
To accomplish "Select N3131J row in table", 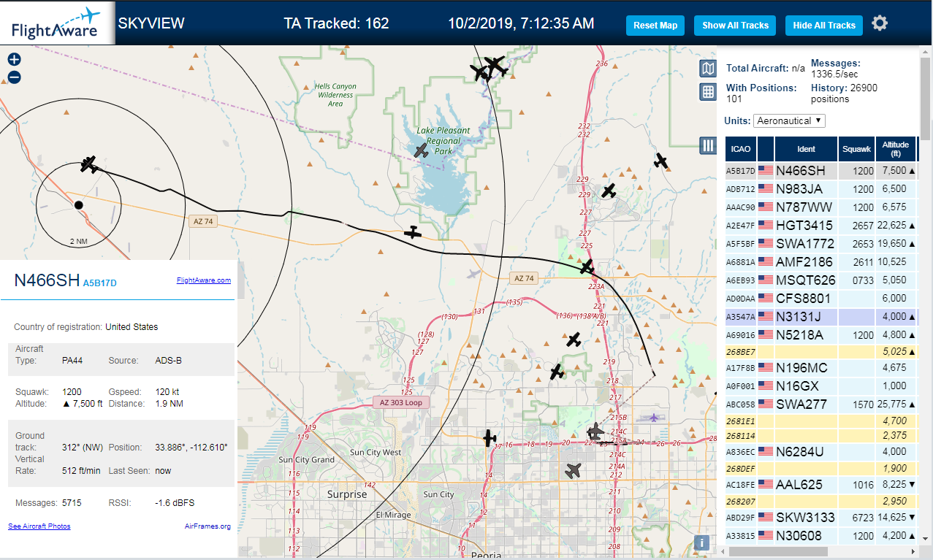I will point(821,317).
